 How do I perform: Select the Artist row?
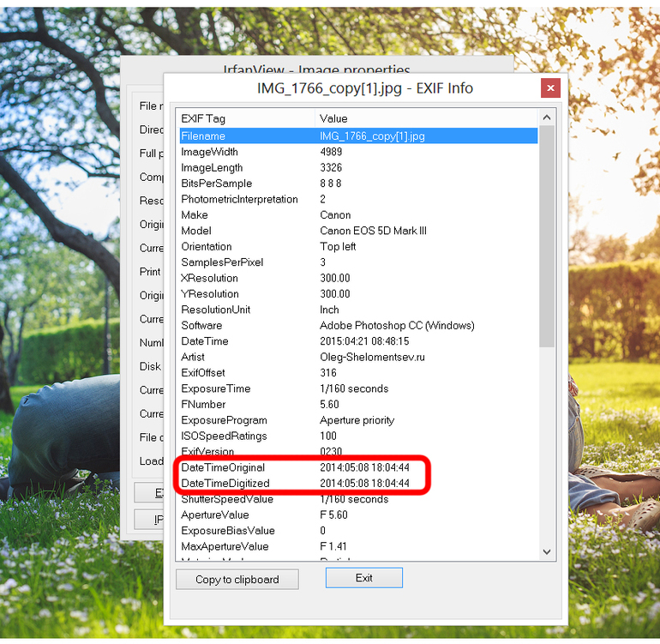358,358
